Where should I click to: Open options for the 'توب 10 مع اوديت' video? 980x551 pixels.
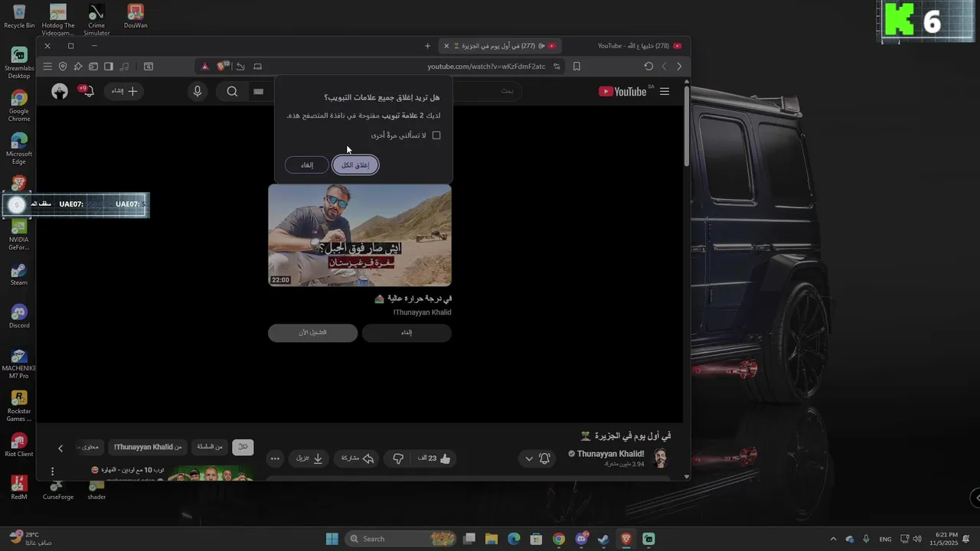(x=52, y=471)
